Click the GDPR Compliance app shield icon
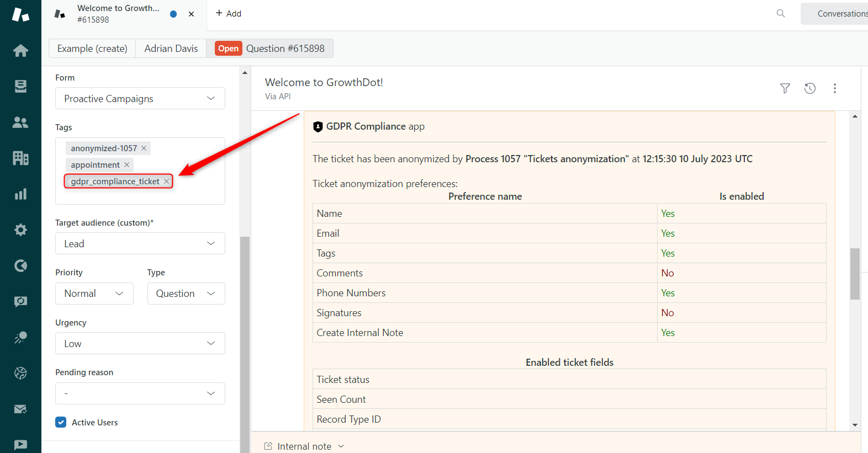The image size is (868, 453). coord(317,127)
